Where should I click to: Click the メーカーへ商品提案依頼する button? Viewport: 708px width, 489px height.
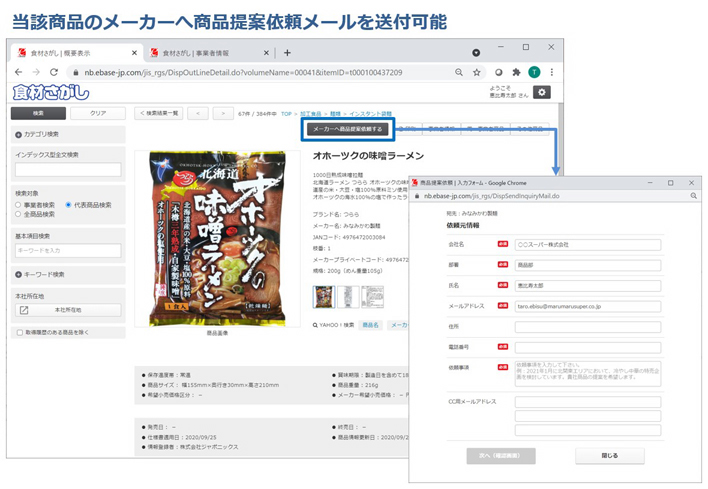[348, 129]
